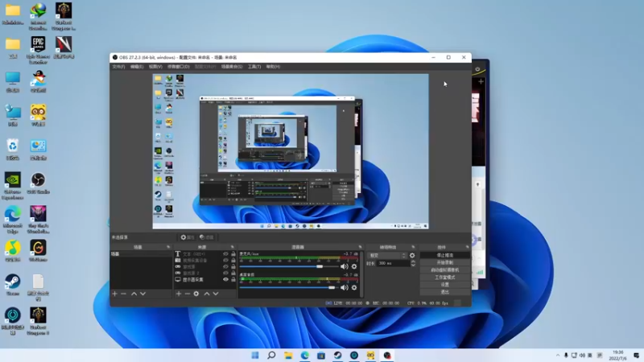
Task: Lock the first game capture source
Action: 233,267
